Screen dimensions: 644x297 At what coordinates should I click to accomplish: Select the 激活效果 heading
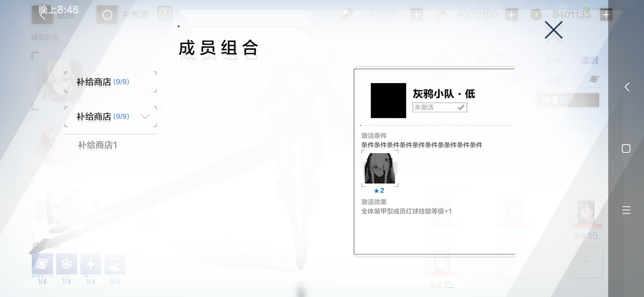coord(374,202)
